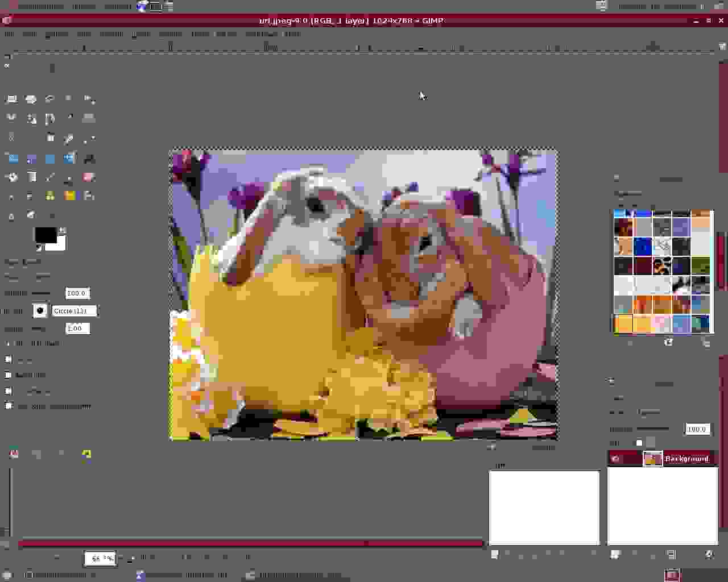The image size is (728, 582).
Task: Pick the Free Select lasso tool
Action: pos(50,99)
